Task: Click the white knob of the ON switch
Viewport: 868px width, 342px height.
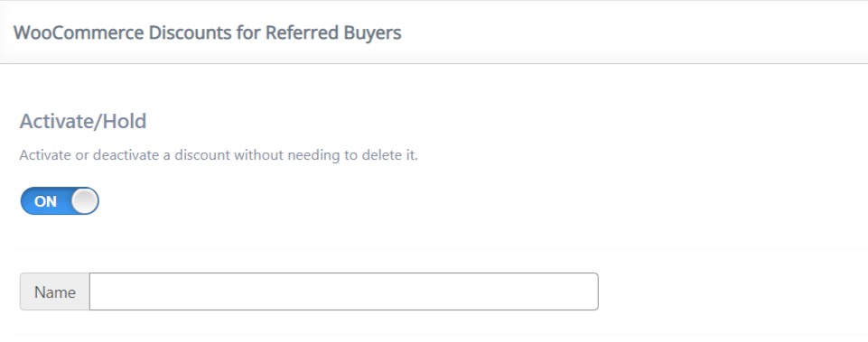Action: (85, 201)
